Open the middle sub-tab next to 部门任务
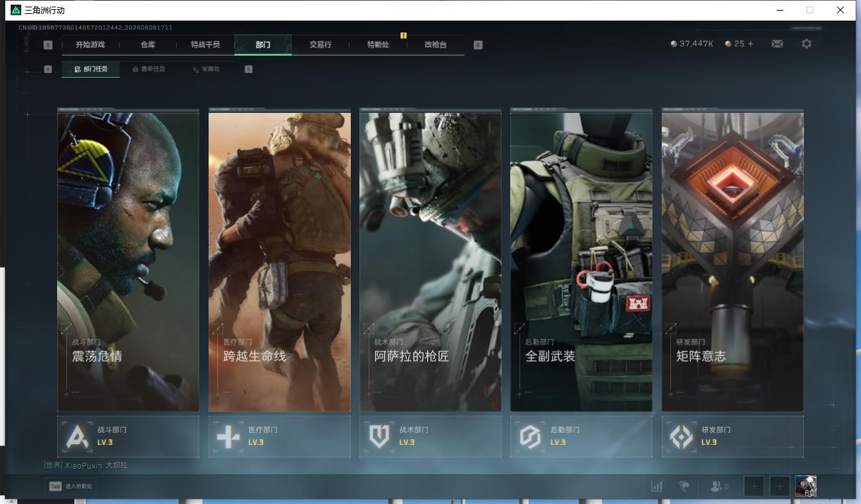 point(149,69)
